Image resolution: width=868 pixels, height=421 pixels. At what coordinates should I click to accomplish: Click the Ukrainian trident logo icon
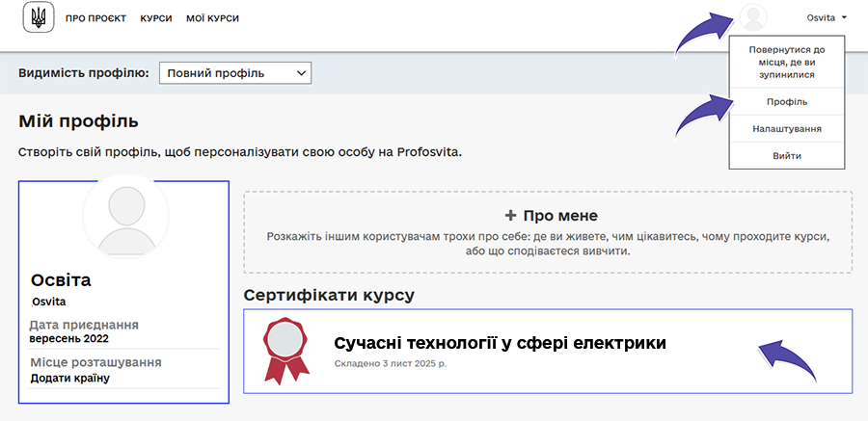pos(39,17)
